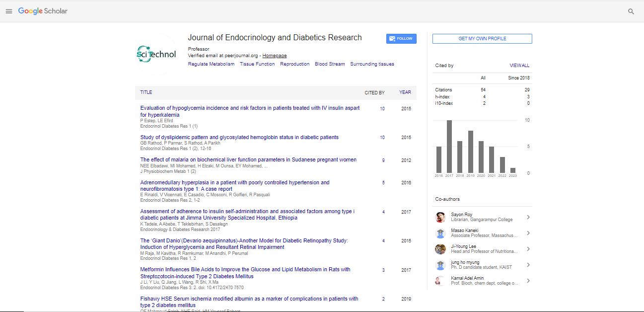Click Get My Own Profile button
644x312 pixels.
482,39
